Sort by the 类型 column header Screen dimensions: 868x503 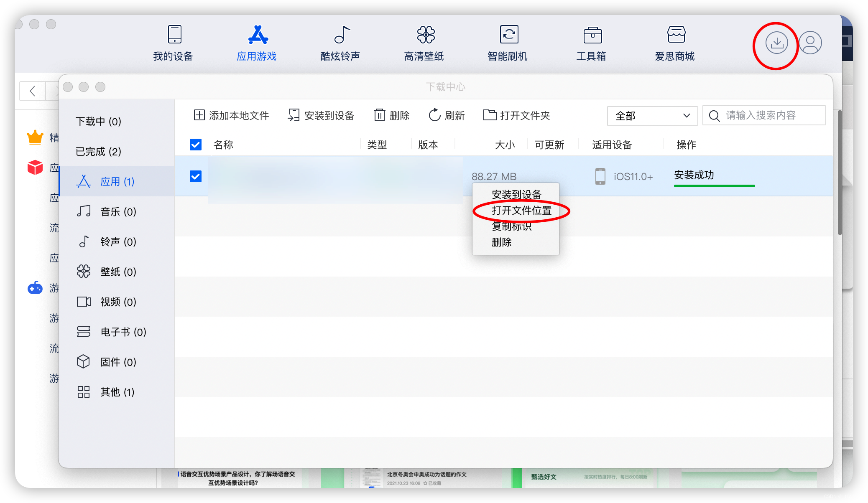[x=377, y=145]
